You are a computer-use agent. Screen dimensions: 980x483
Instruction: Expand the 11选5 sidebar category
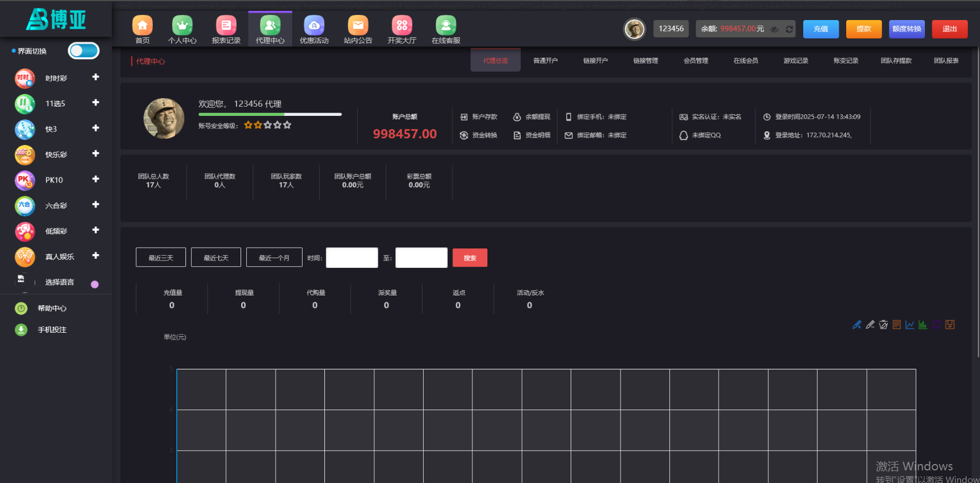pyautogui.click(x=96, y=103)
